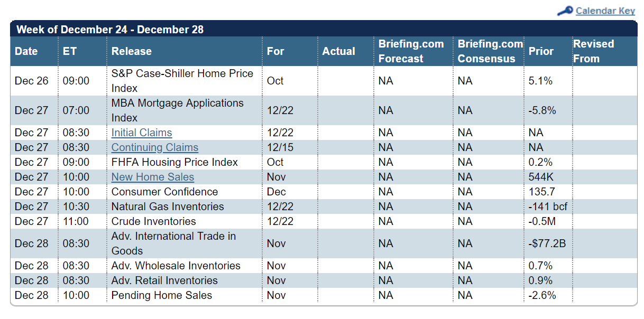This screenshot has height=319, width=644.
Task: Select the FHFA Housing Price Index row
Action: pyautogui.click(x=324, y=162)
